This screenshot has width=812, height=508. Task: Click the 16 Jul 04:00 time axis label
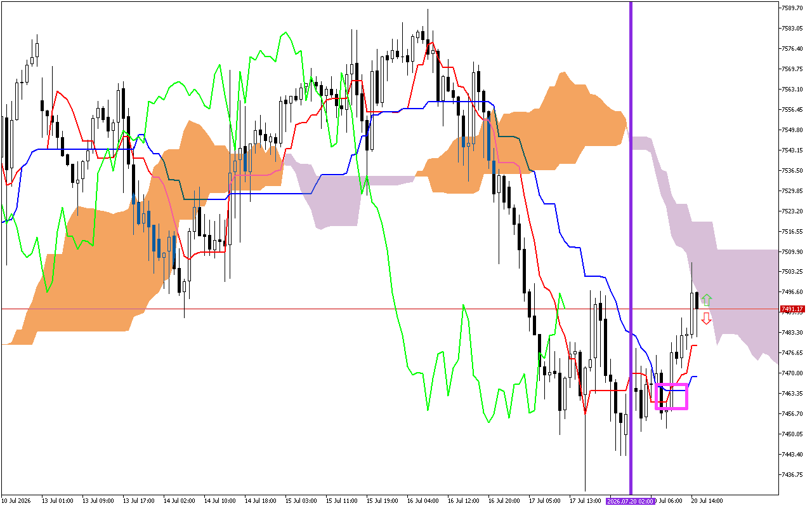[x=423, y=501]
